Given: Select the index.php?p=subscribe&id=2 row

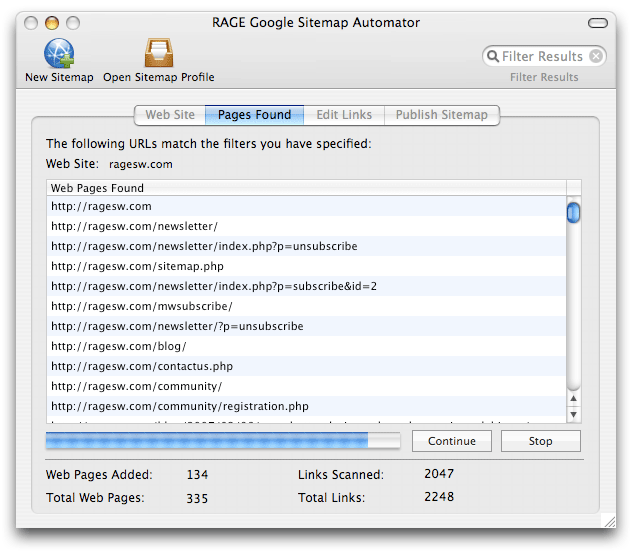Looking at the screenshot, I should (x=306, y=286).
